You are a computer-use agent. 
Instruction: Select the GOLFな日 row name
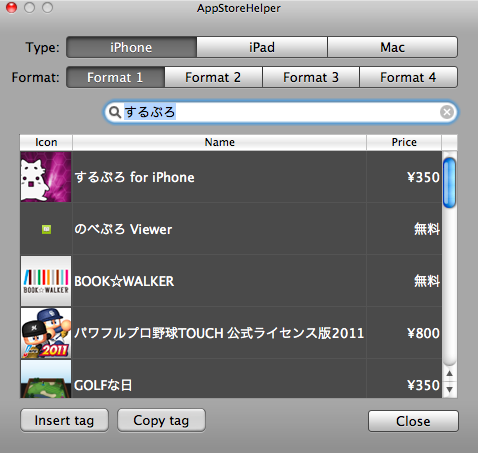tap(103, 385)
